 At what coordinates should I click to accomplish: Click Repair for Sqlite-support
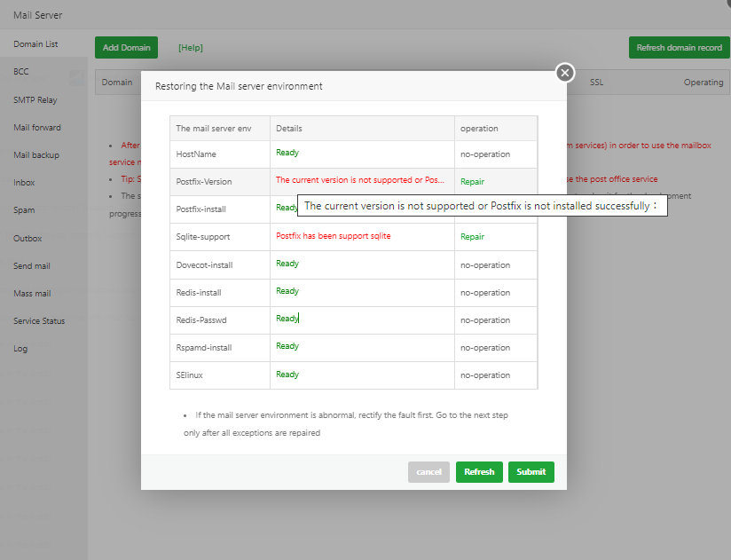point(472,237)
